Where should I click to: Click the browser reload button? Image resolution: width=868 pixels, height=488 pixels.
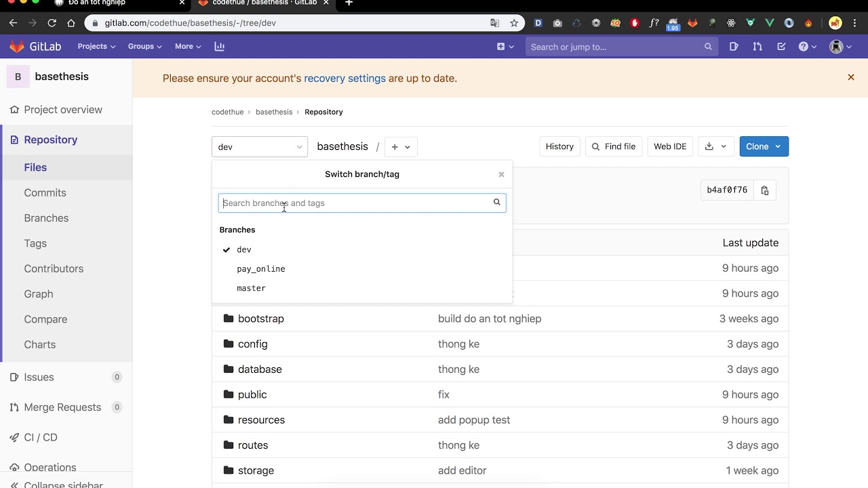click(x=52, y=23)
